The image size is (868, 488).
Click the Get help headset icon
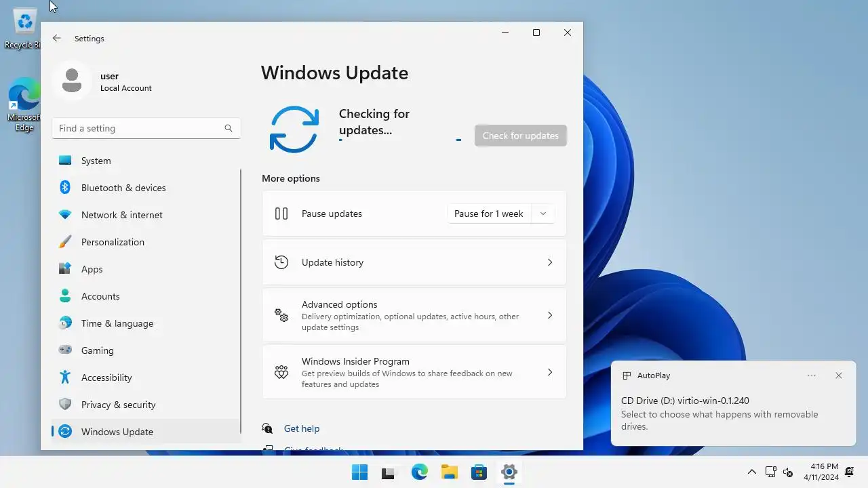click(x=268, y=428)
